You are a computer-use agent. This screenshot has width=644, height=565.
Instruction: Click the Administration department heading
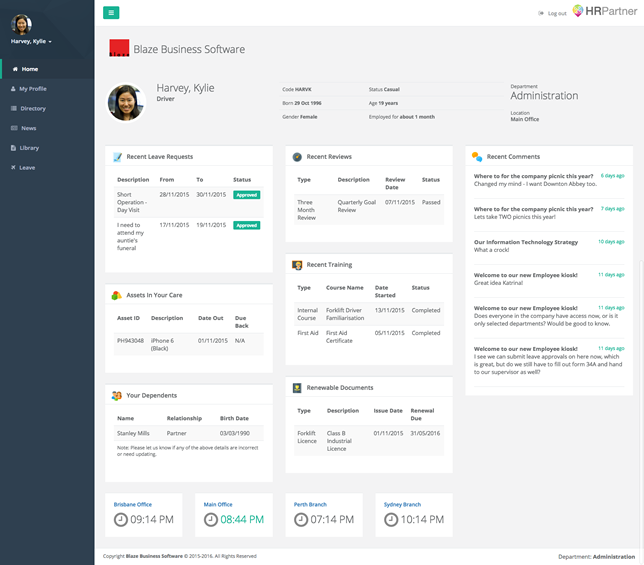click(x=544, y=96)
